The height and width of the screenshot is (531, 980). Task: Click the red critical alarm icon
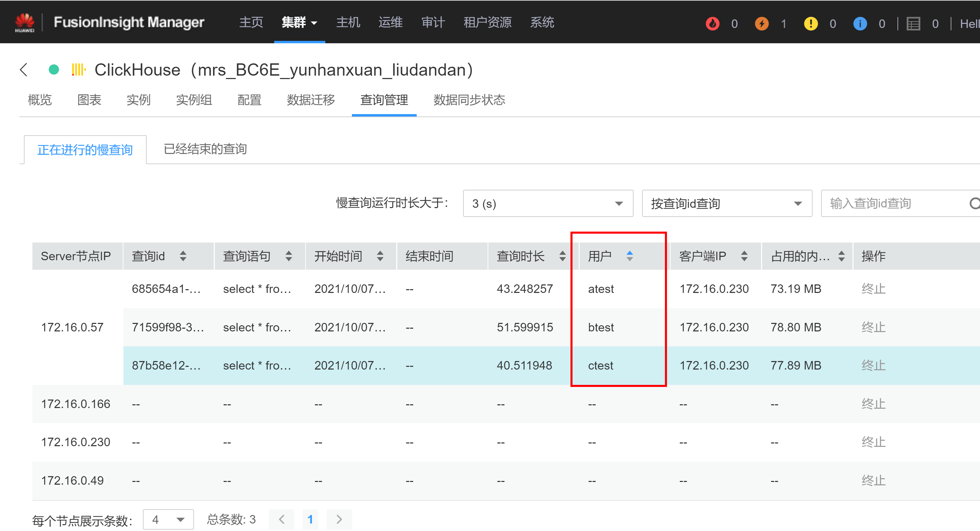712,24
